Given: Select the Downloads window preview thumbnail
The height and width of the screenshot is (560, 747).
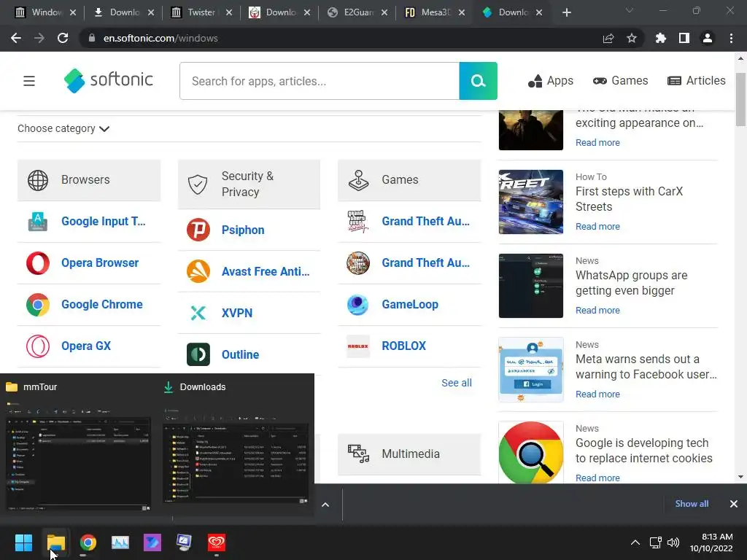Looking at the screenshot, I should coord(236,456).
